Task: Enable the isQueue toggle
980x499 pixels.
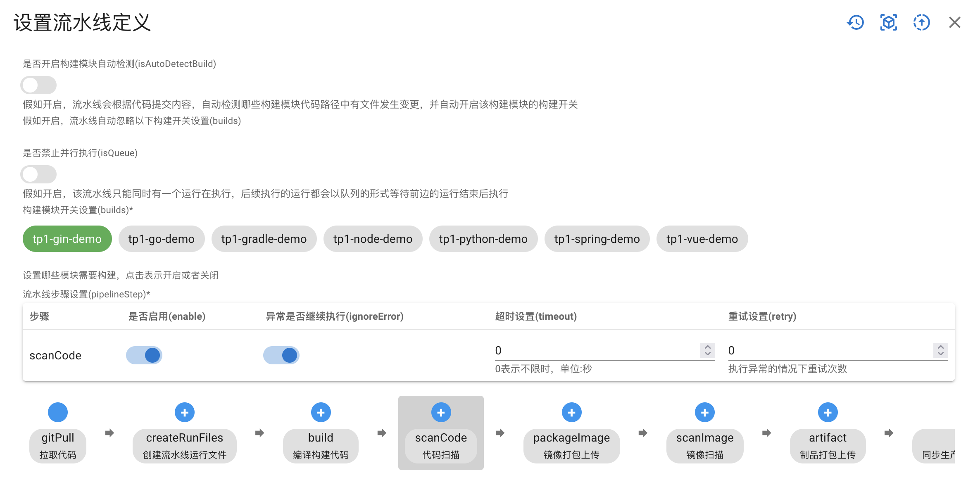Action: 38,174
